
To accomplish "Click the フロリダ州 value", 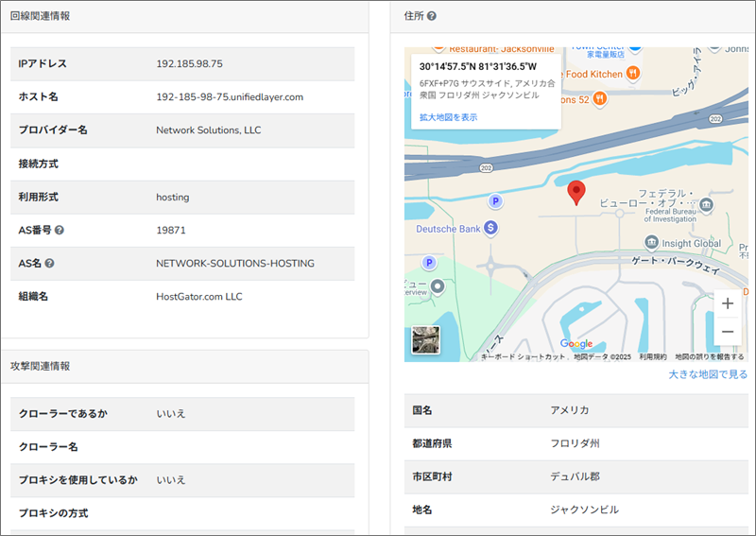I will coord(576,443).
